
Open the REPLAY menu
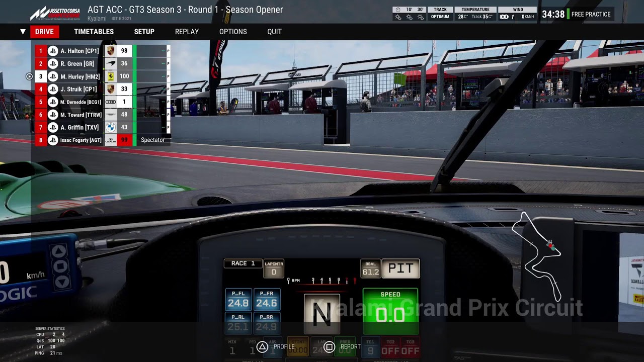[187, 32]
